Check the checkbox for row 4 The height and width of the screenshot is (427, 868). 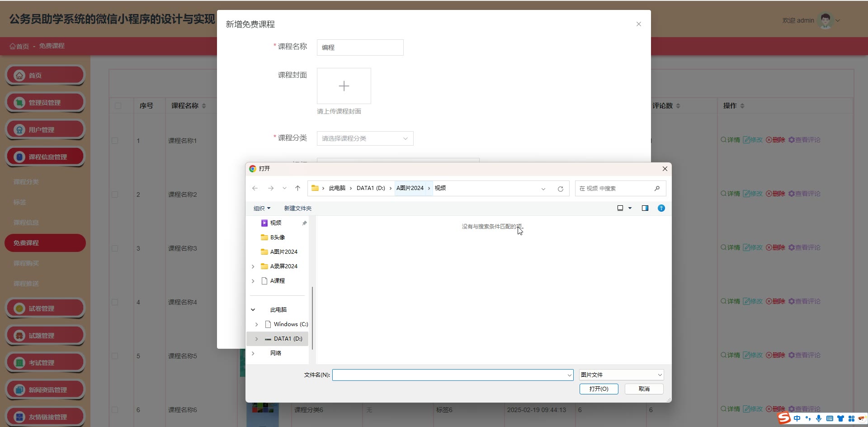tap(115, 302)
